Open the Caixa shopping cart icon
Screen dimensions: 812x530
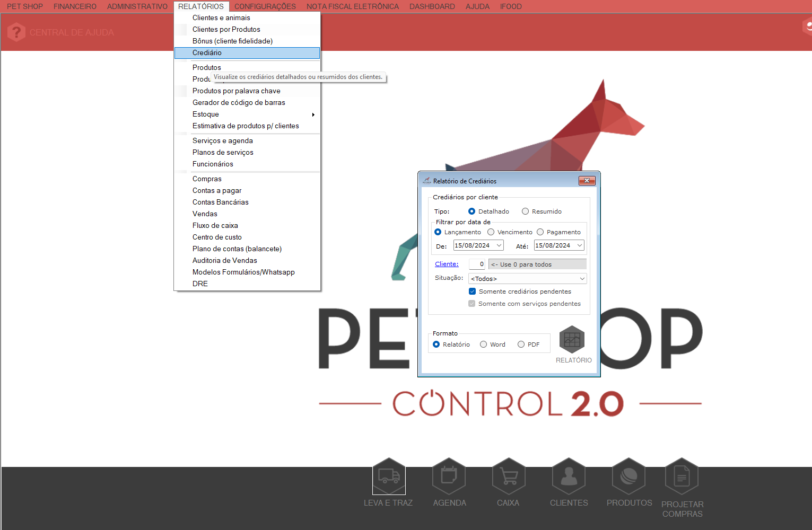(509, 476)
